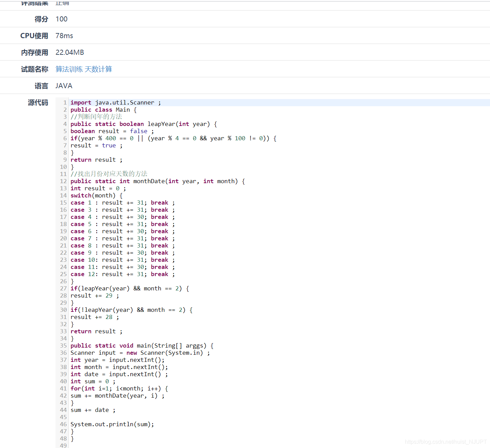The height and width of the screenshot is (448, 490).
Task: Click line number 46 in the gutter
Action: pyautogui.click(x=63, y=424)
